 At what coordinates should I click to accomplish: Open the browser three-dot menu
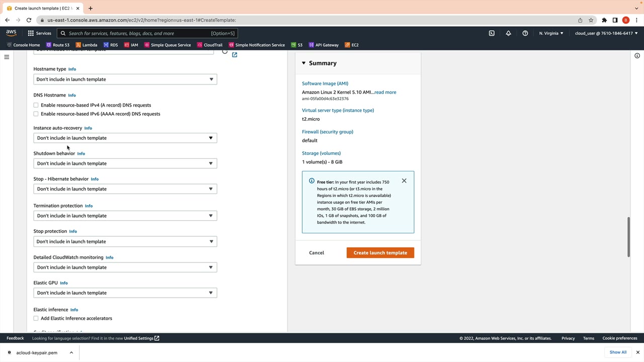(x=636, y=20)
